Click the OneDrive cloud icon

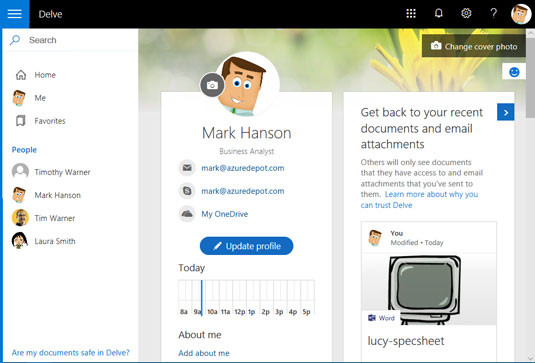pos(187,214)
